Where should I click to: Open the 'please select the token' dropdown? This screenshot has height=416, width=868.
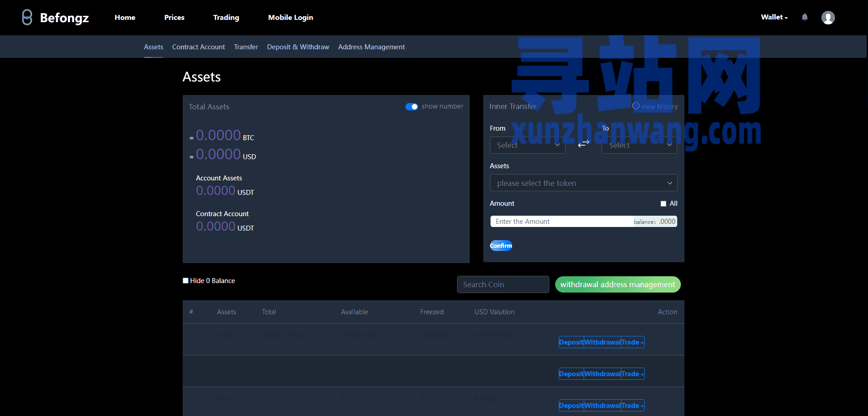click(x=584, y=183)
